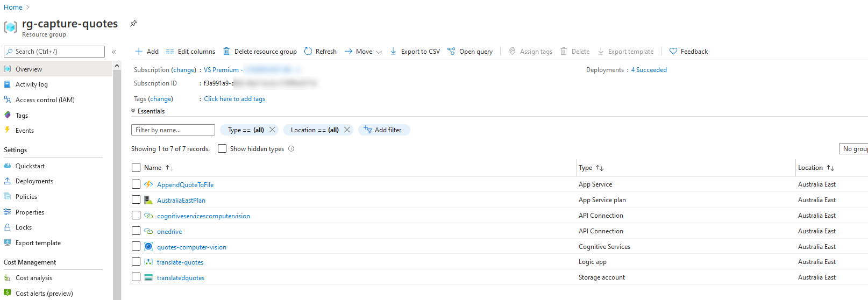This screenshot has width=868, height=300.
Task: Click the AustraliaEastPlan app service plan icon
Action: pos(148,200)
